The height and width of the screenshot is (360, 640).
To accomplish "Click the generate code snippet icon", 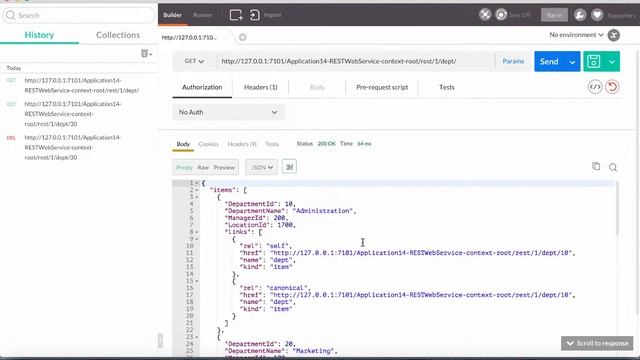I will pos(595,87).
